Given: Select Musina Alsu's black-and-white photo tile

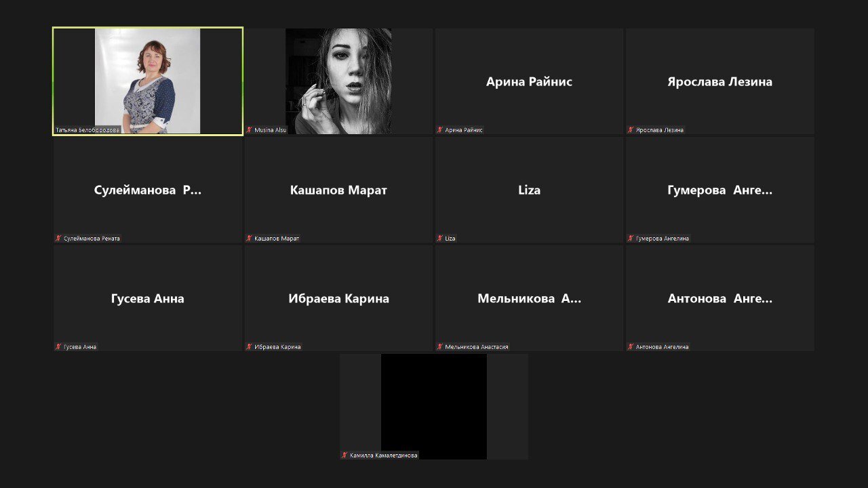Looking at the screenshot, I should pyautogui.click(x=338, y=81).
